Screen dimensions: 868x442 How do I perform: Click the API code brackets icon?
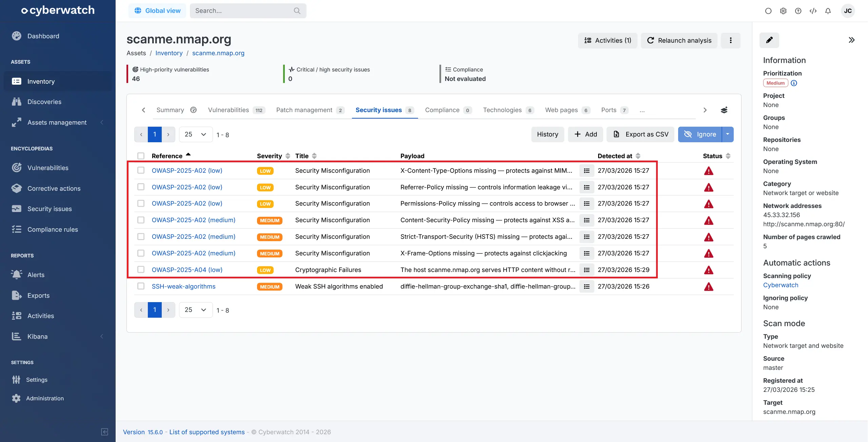tap(813, 11)
